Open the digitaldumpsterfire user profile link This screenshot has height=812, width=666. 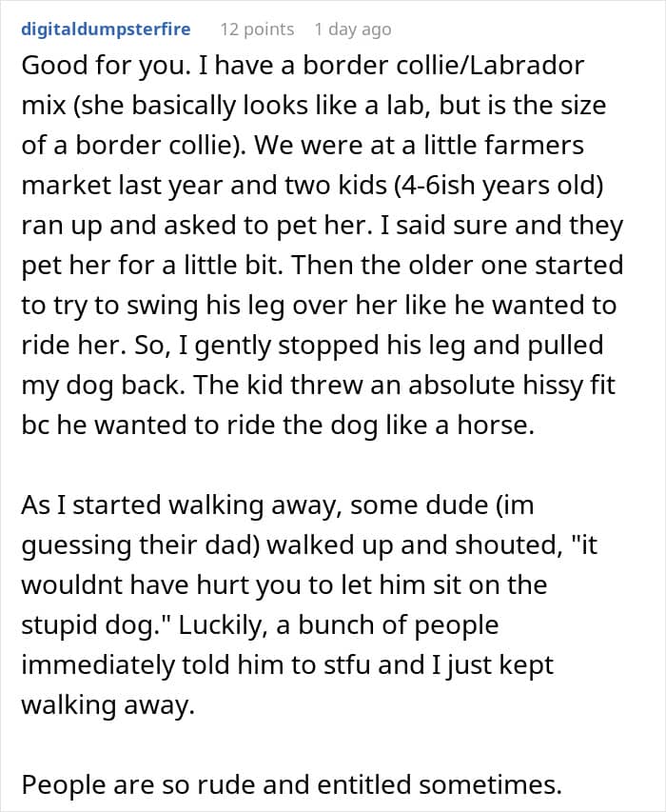pos(106,29)
